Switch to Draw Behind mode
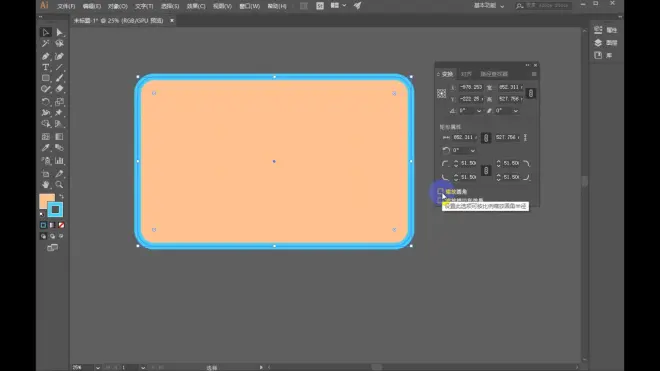The height and width of the screenshot is (371, 660). pyautogui.click(x=52, y=236)
